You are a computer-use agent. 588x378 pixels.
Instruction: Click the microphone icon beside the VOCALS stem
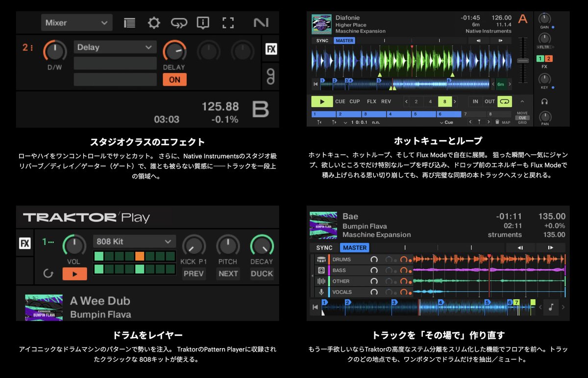coord(321,292)
